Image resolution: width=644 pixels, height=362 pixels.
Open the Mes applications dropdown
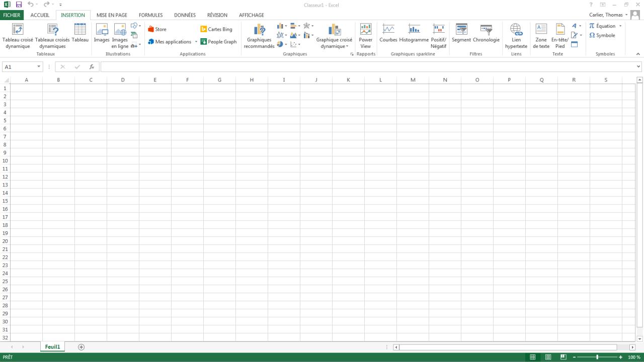(x=196, y=42)
